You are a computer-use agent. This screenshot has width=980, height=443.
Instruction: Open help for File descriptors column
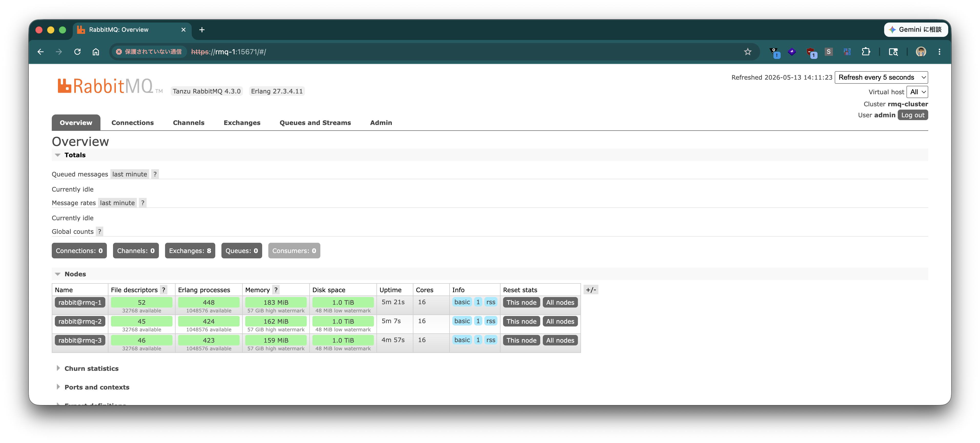coord(164,290)
